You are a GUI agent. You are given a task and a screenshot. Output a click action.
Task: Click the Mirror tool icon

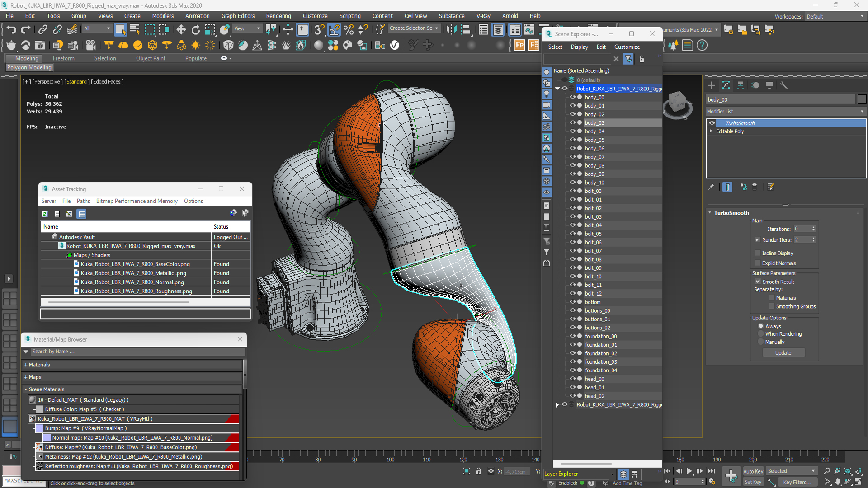(451, 30)
